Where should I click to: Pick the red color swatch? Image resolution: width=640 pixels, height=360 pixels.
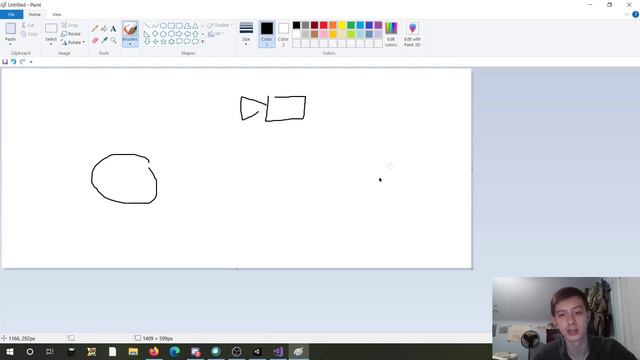[324, 25]
